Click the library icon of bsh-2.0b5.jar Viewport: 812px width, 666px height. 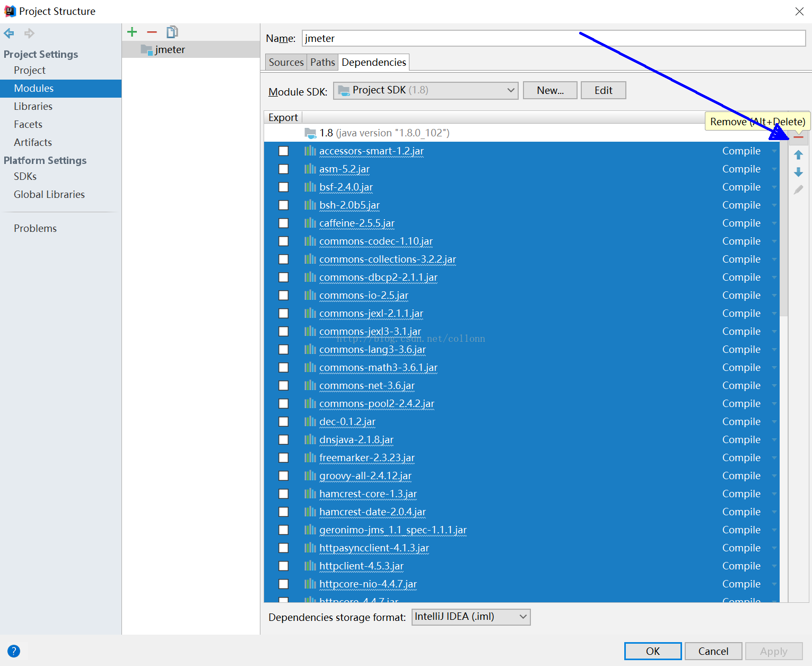(310, 205)
